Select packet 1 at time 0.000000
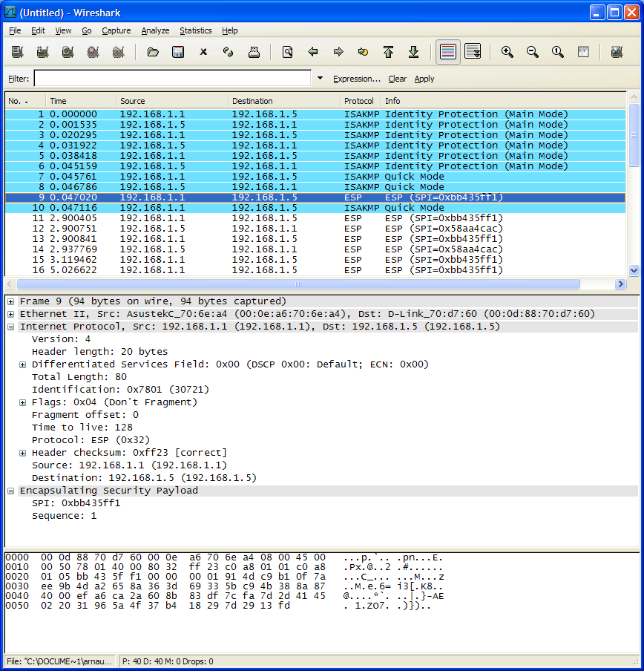 click(315, 114)
